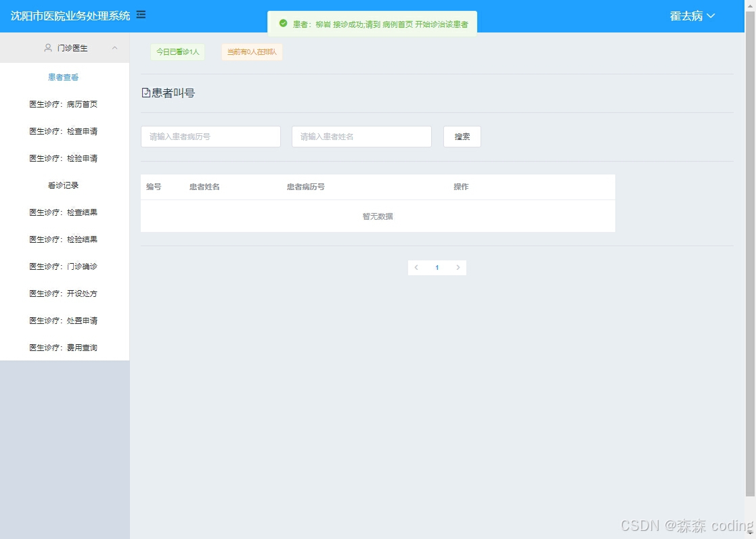The height and width of the screenshot is (539, 756).
Task: Click page number 1 in pagination
Action: click(x=437, y=268)
